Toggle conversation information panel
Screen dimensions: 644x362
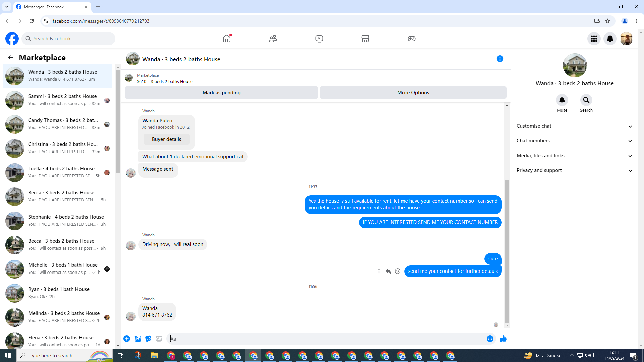coord(500,59)
